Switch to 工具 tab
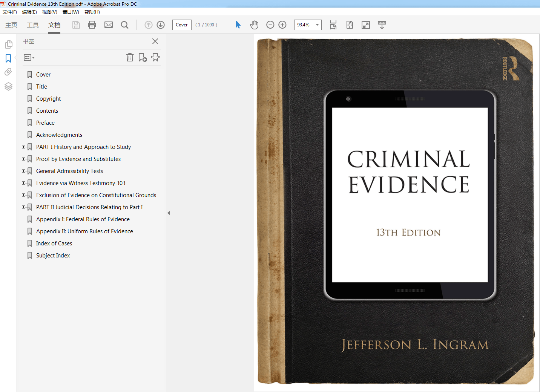The width and height of the screenshot is (540, 392). point(33,25)
